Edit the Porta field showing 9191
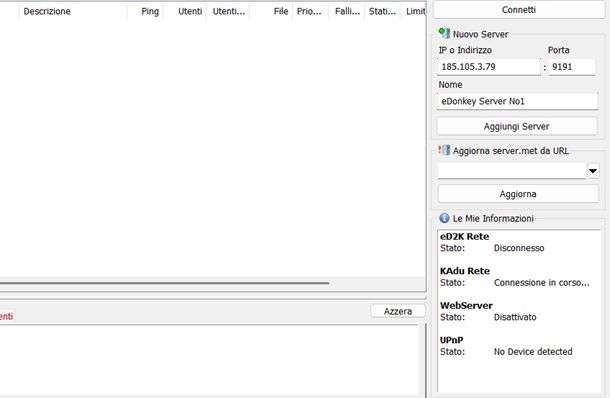This screenshot has height=398, width=610. coord(572,67)
